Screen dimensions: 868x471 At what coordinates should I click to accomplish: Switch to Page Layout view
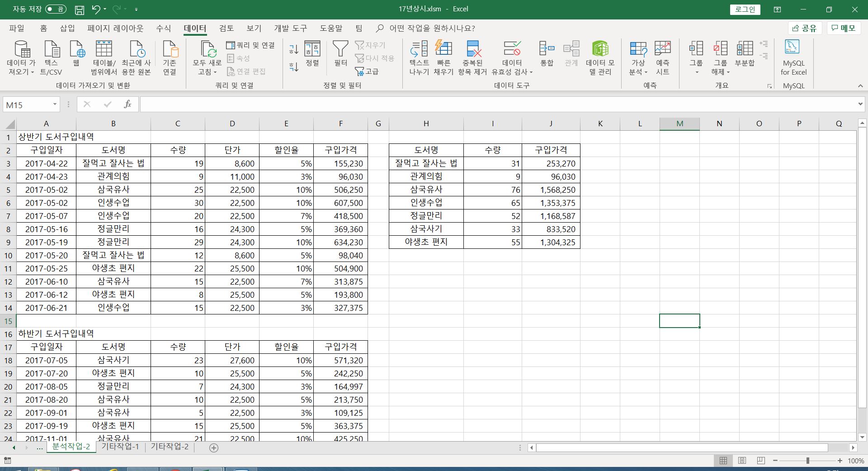(742, 461)
